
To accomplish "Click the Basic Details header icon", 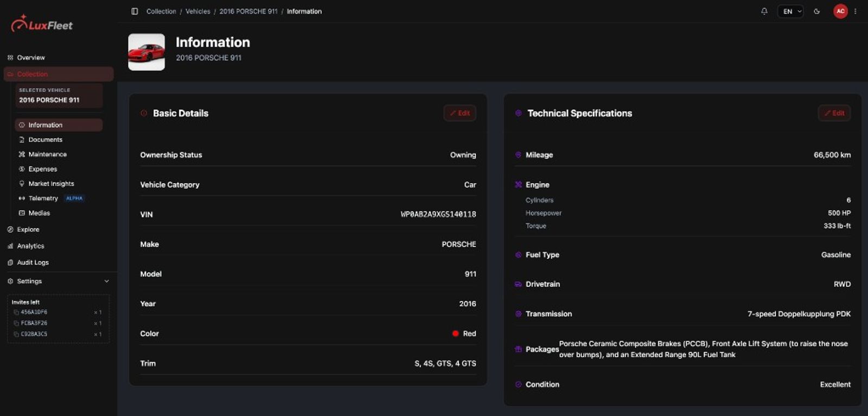I will 144,113.
